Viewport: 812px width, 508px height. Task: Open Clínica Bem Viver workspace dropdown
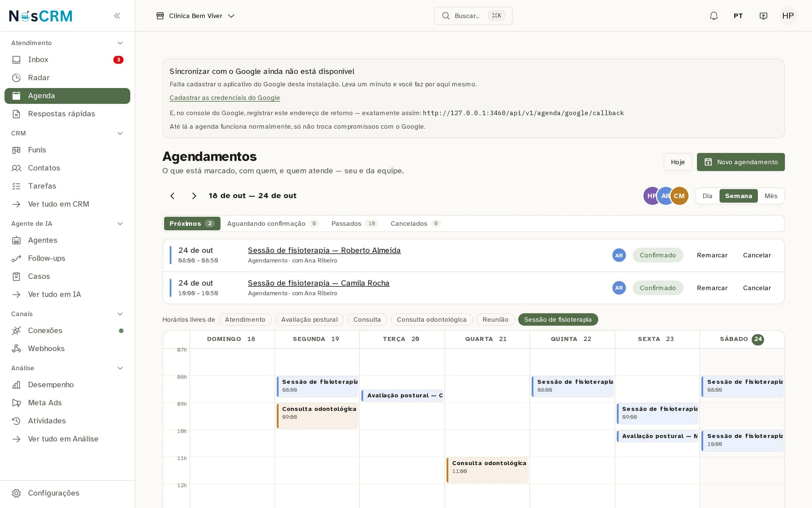click(x=195, y=16)
